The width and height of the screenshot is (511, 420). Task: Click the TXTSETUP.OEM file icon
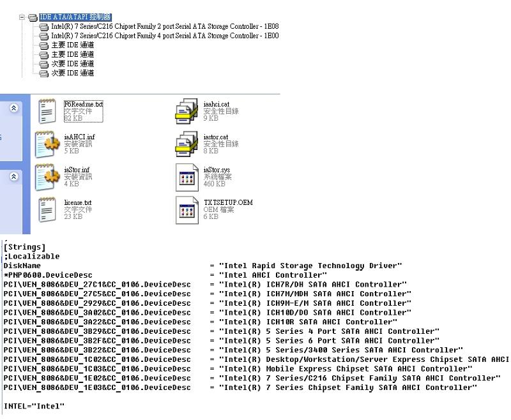(x=187, y=211)
